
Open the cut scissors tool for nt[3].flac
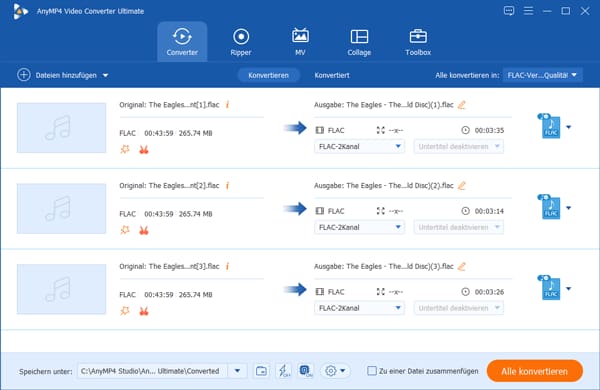[x=144, y=311]
